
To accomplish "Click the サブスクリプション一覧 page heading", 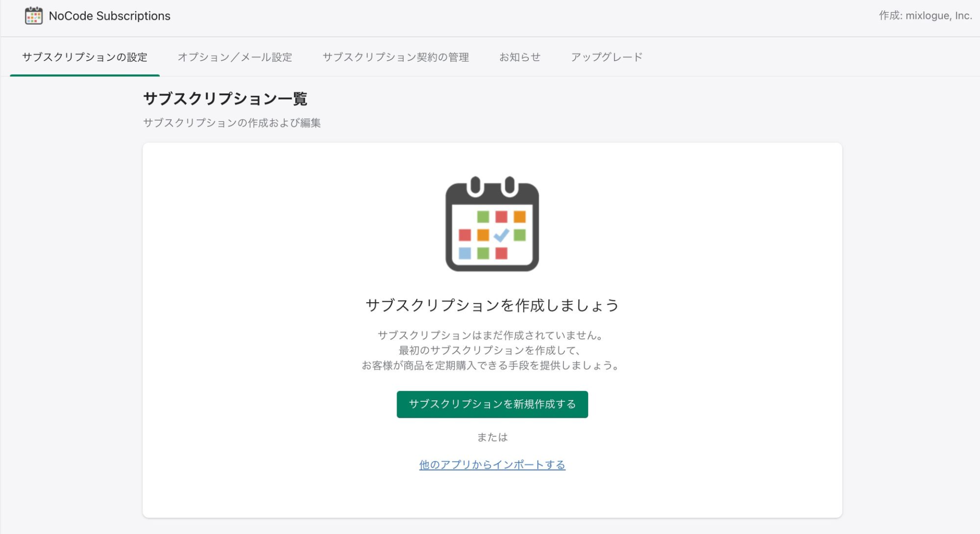I will [226, 99].
